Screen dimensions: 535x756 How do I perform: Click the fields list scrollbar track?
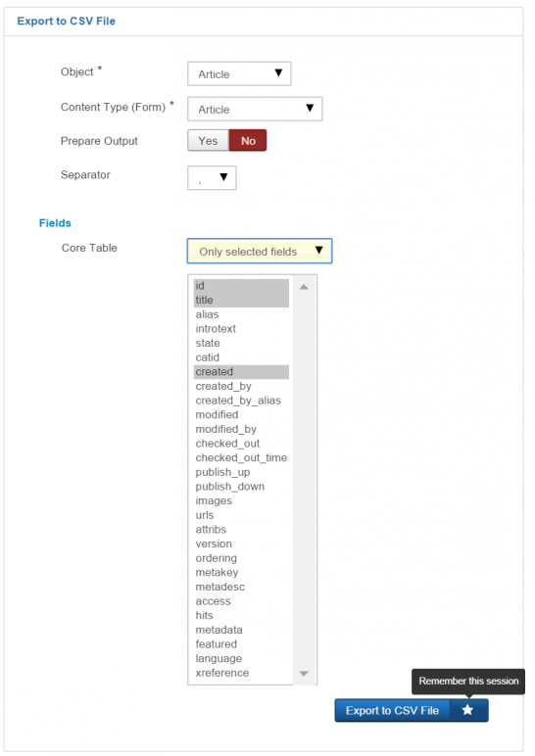[304, 480]
